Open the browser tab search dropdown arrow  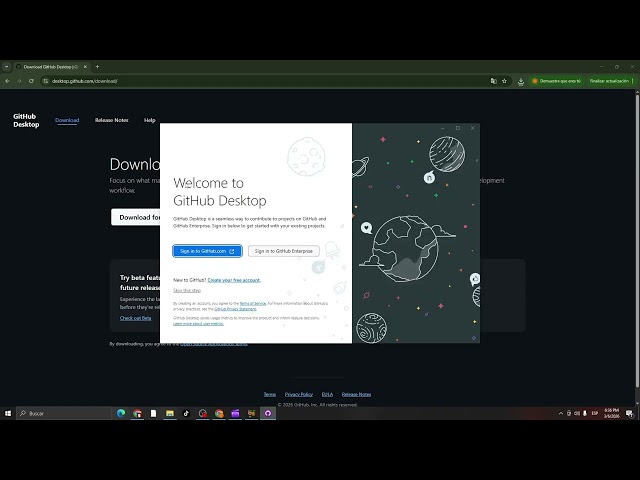point(7,67)
